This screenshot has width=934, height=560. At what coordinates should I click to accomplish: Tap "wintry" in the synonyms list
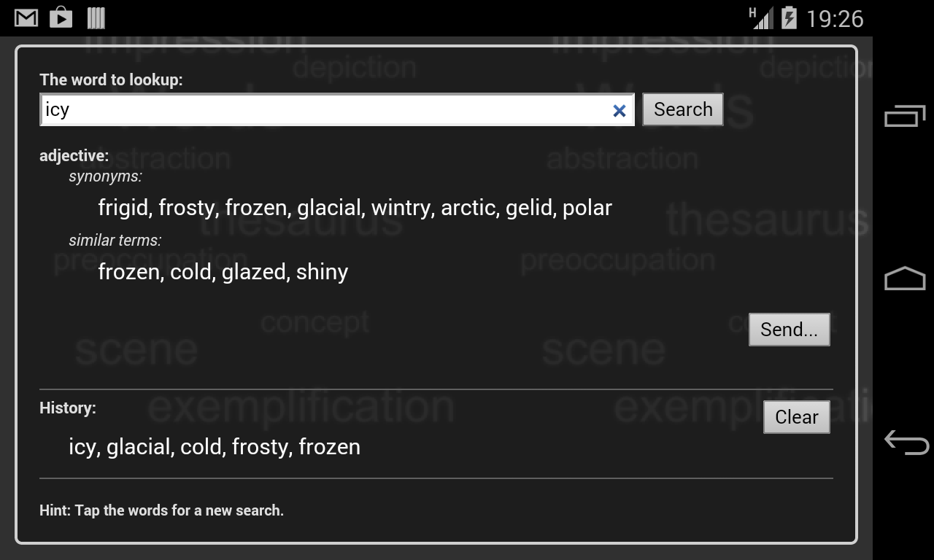(x=403, y=207)
